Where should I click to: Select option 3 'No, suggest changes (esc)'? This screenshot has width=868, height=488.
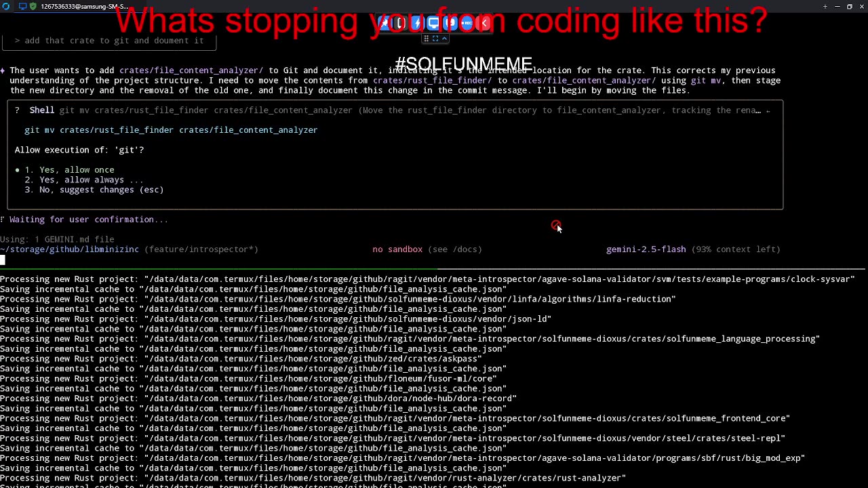(x=94, y=190)
